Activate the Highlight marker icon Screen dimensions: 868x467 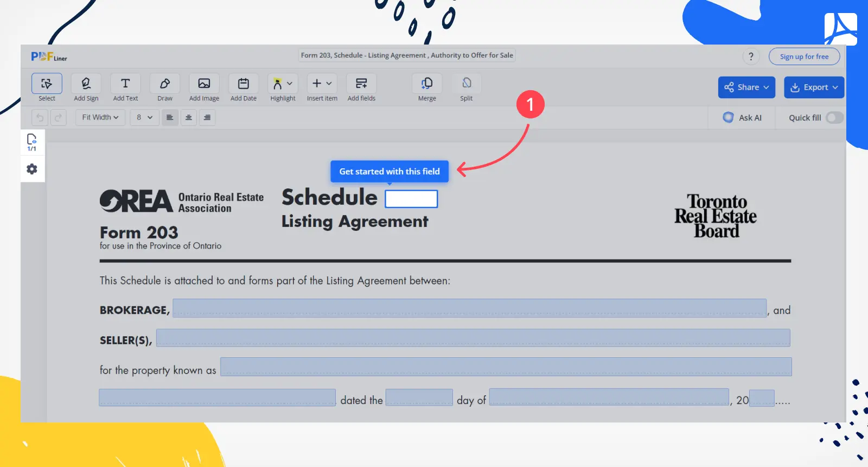pyautogui.click(x=277, y=84)
